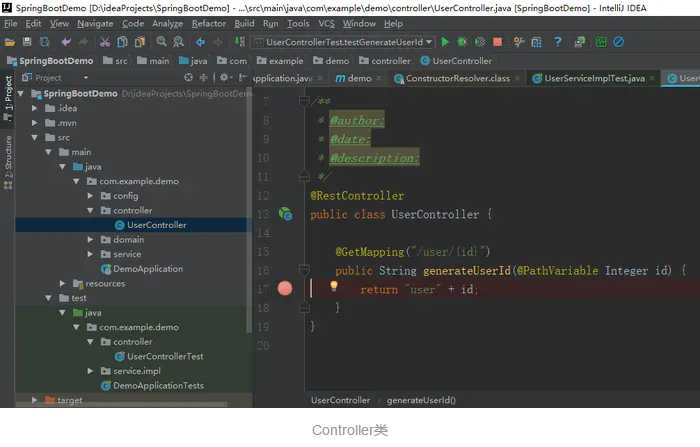Toggle the red breakpoint on line 17
The image size is (700, 447).
click(x=285, y=288)
